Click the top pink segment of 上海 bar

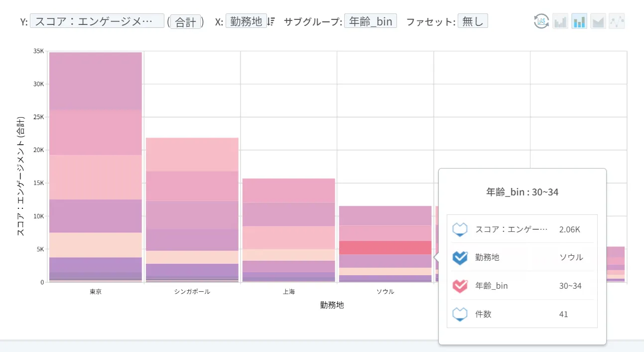(x=288, y=190)
